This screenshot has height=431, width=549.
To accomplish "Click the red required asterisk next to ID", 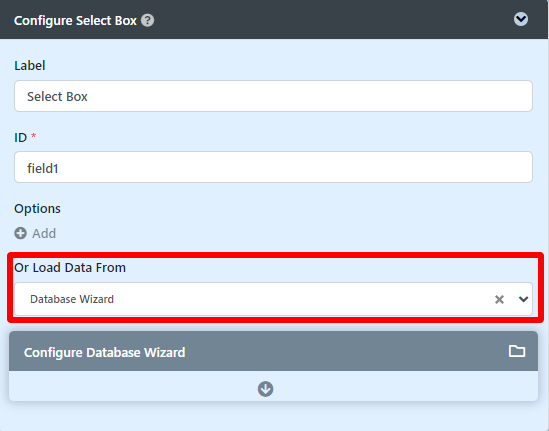I will (34, 135).
